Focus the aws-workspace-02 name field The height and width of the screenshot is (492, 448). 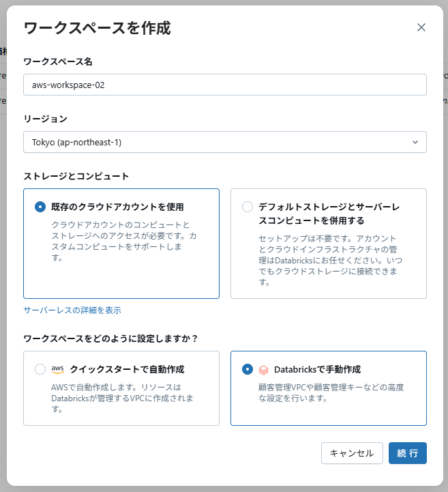tap(224, 85)
